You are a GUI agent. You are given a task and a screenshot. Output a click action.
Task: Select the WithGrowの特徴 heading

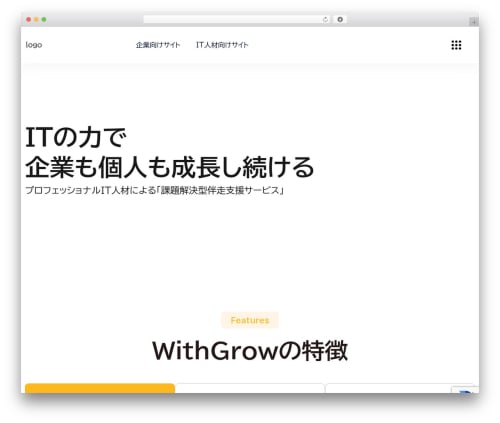250,351
